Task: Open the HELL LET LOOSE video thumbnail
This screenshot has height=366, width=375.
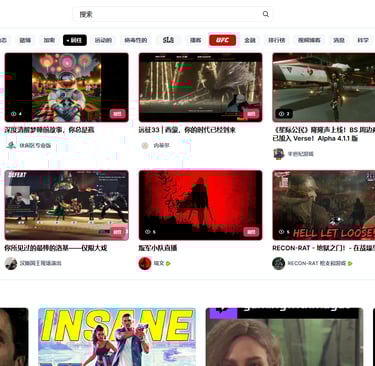Action: pos(324,205)
